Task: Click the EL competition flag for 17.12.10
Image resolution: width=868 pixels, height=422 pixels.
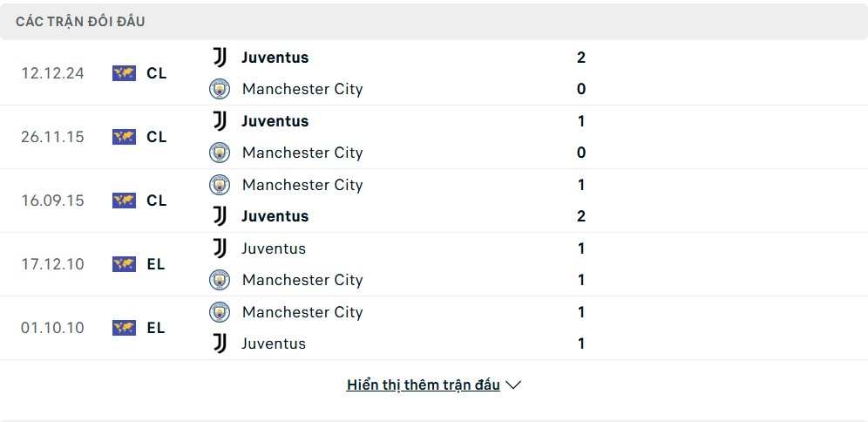Action: tap(124, 264)
